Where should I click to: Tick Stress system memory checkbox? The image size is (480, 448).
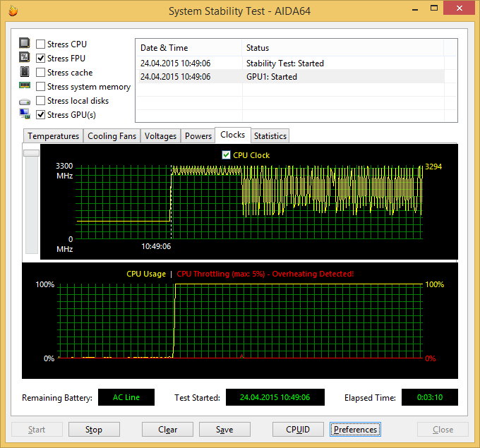coord(40,87)
